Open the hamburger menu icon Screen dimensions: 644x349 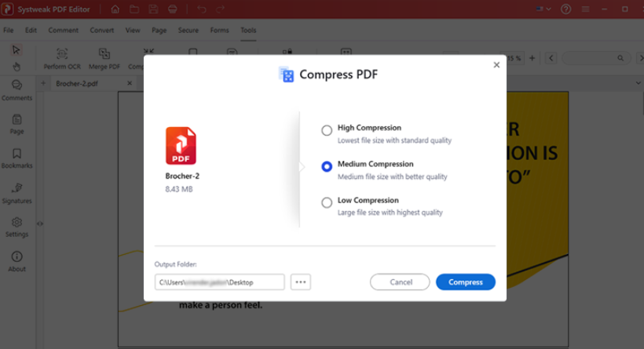coord(586,9)
